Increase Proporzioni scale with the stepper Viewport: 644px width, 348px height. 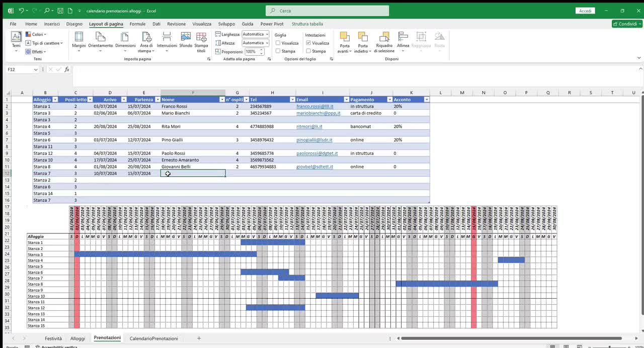[x=261, y=49]
